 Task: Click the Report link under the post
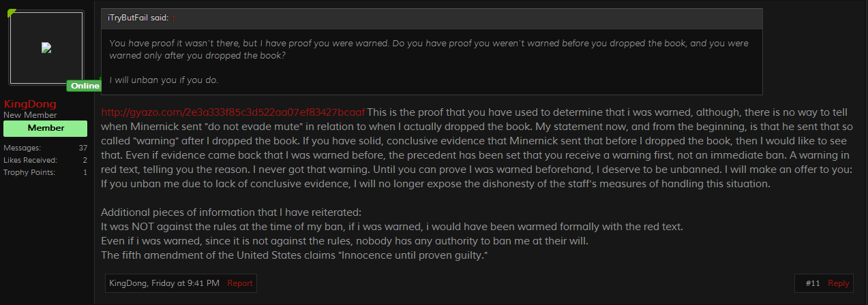(239, 283)
